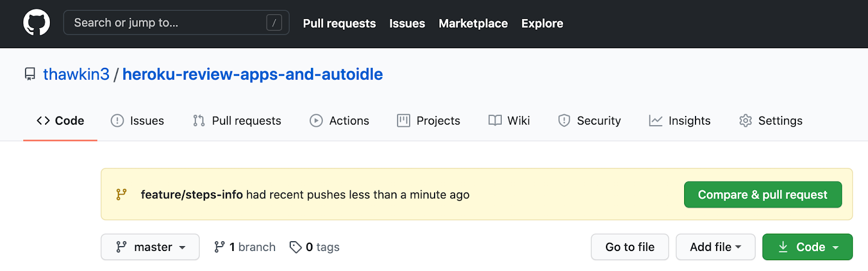Click the yellow branch icon in push banner

122,195
